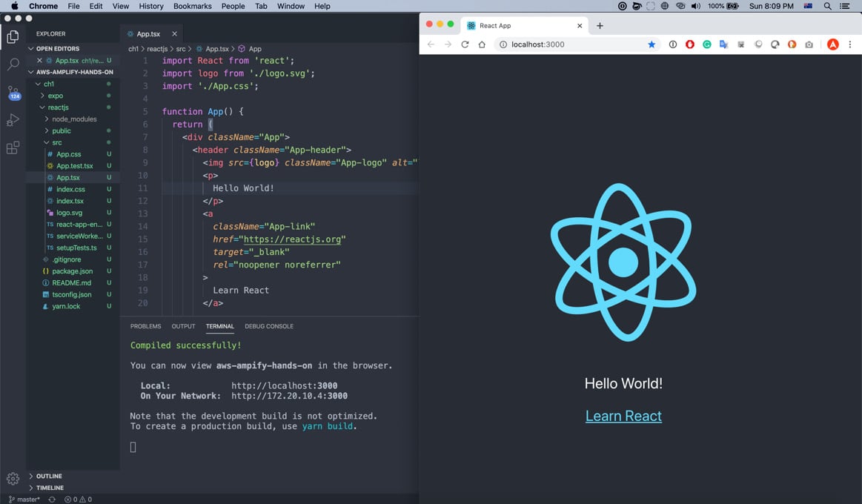Bookmark this page with the star icon
The height and width of the screenshot is (504, 862).
click(652, 44)
